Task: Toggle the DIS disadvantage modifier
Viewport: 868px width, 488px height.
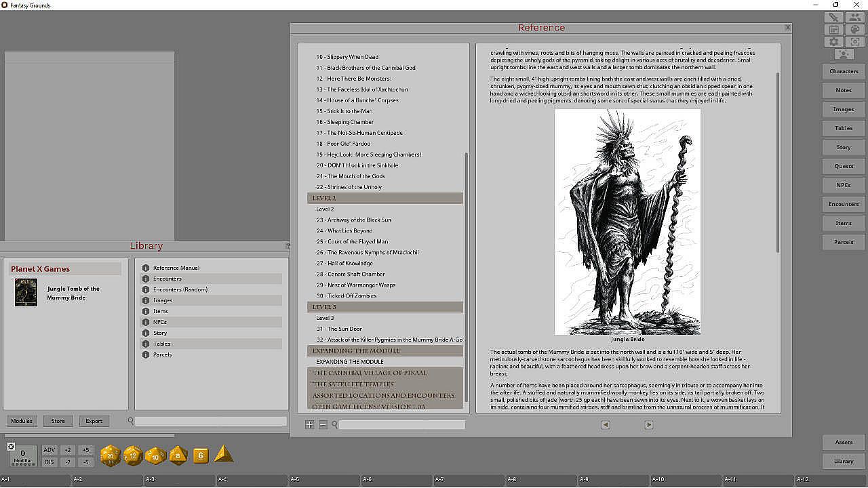Action: coord(50,462)
